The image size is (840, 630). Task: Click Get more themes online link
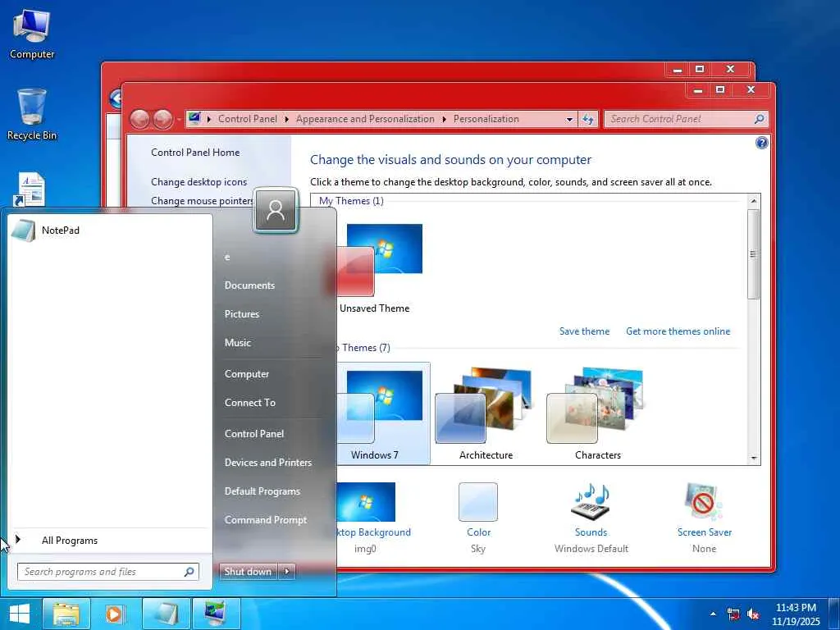coord(678,331)
